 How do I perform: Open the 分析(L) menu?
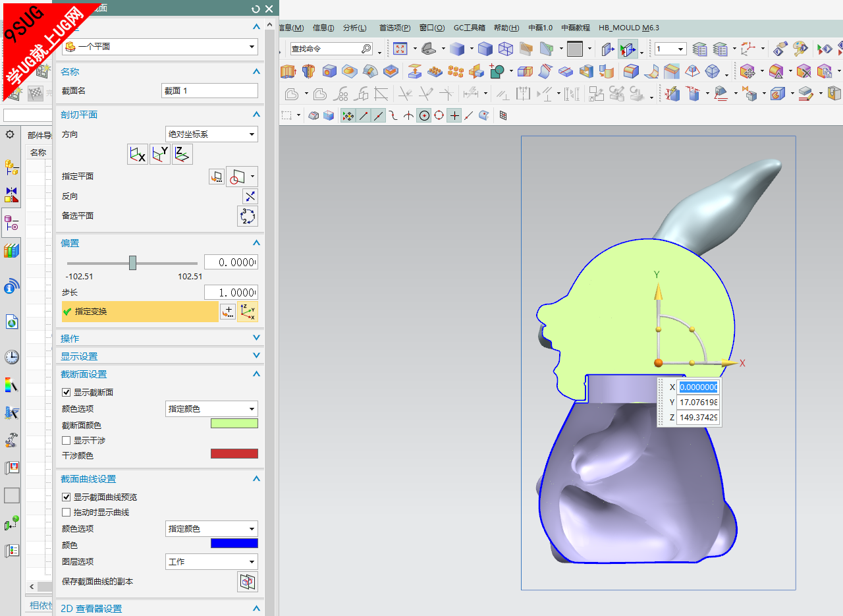pyautogui.click(x=354, y=28)
